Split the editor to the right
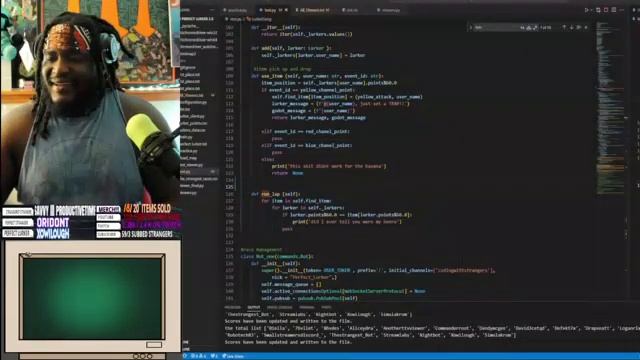 tap(614, 10)
